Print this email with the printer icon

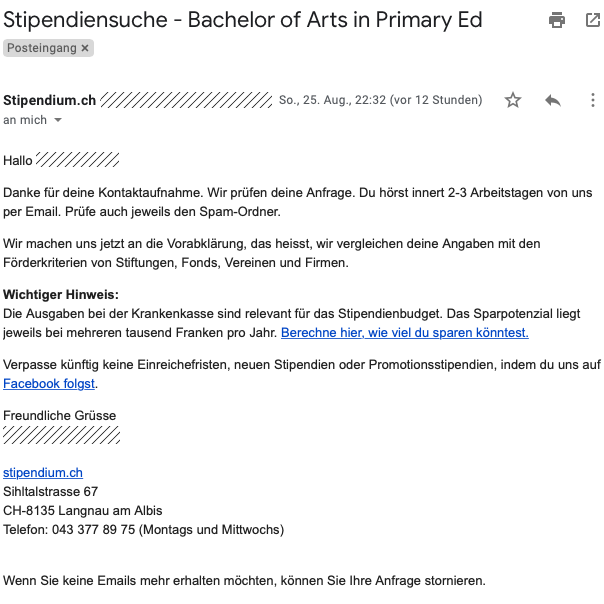point(557,20)
